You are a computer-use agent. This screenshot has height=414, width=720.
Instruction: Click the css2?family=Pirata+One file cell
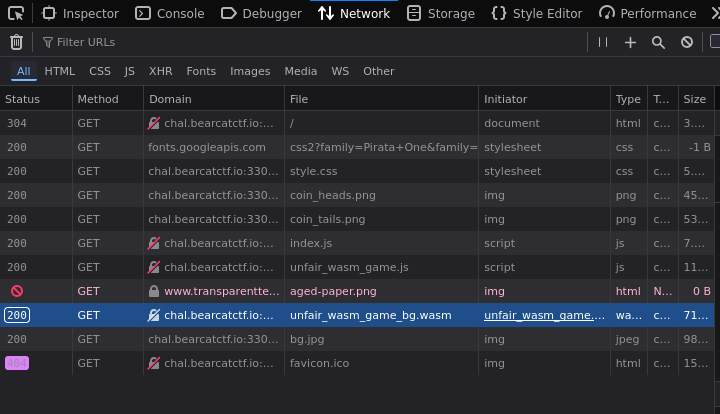(383, 147)
